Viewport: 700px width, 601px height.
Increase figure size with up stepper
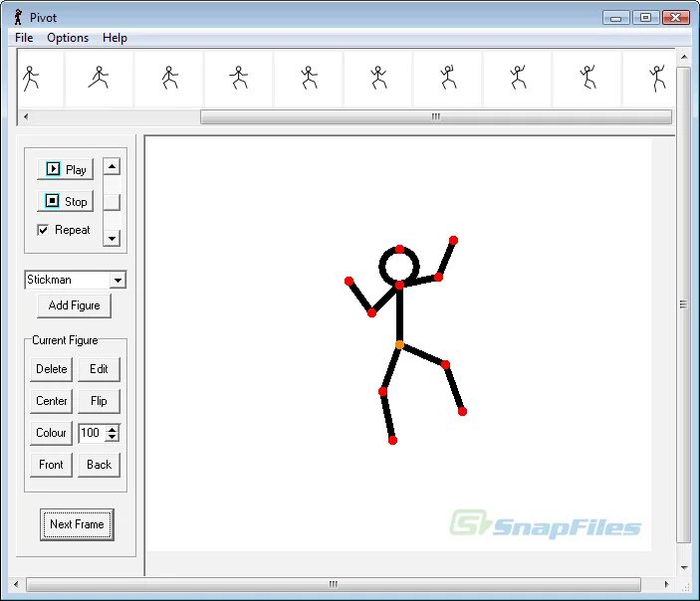coord(113,429)
